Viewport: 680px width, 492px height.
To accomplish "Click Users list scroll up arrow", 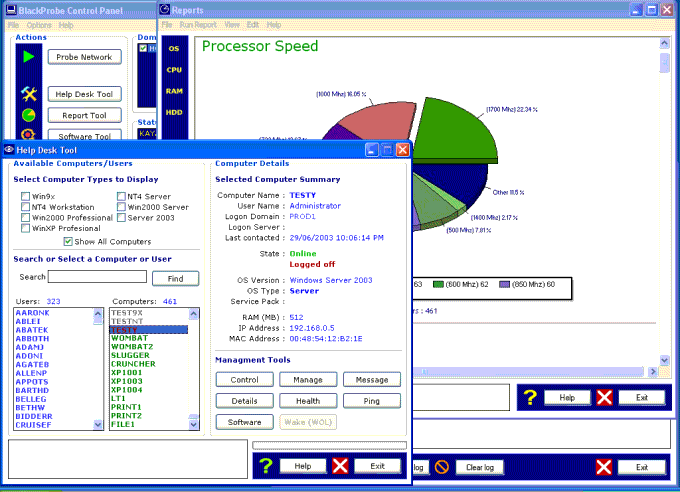I will point(98,313).
